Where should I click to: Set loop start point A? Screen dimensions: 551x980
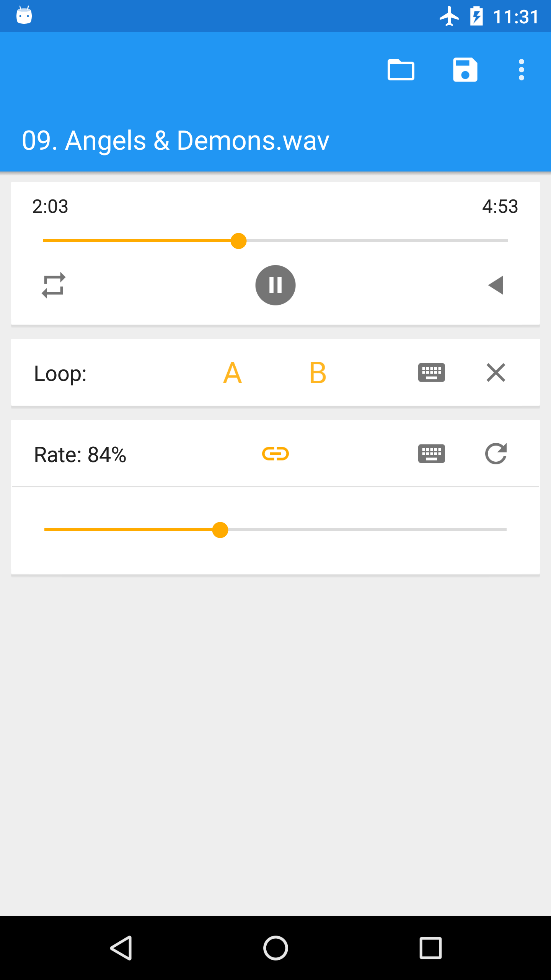[232, 372]
